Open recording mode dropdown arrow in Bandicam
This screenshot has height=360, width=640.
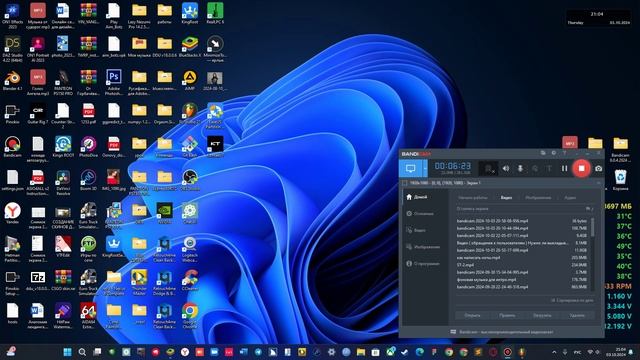[x=425, y=168]
